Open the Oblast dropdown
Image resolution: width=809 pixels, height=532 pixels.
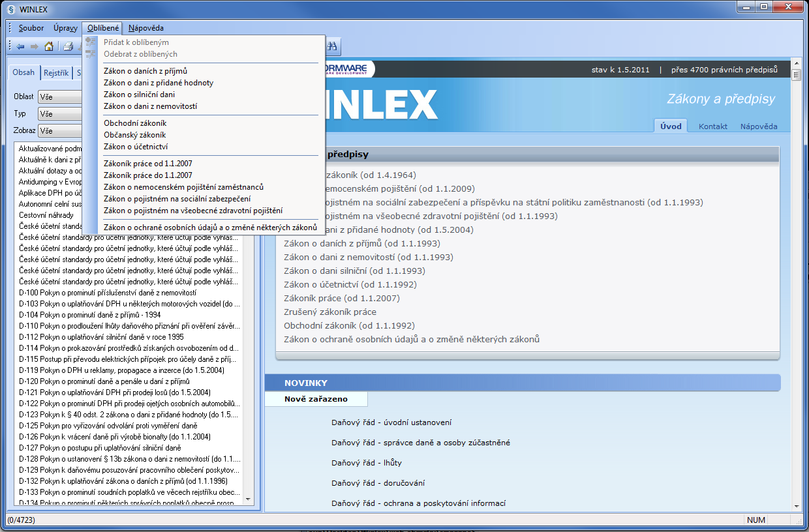(x=60, y=96)
